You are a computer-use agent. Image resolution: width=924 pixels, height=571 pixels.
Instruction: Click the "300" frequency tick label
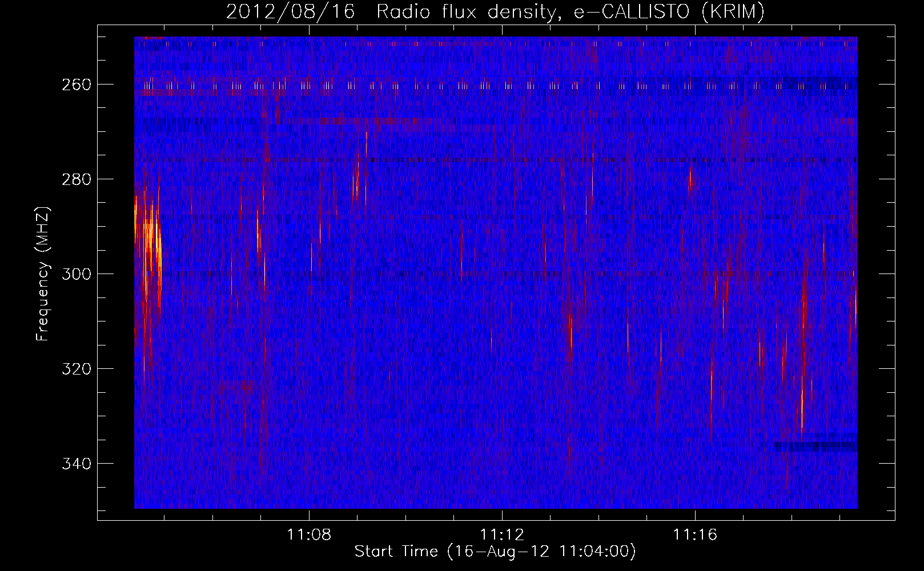pyautogui.click(x=77, y=274)
